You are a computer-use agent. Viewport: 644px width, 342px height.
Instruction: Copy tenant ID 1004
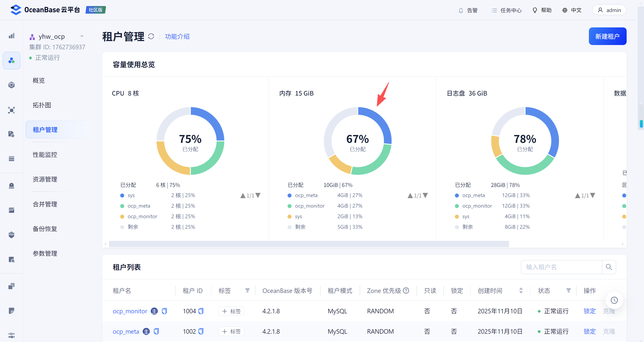click(x=201, y=311)
